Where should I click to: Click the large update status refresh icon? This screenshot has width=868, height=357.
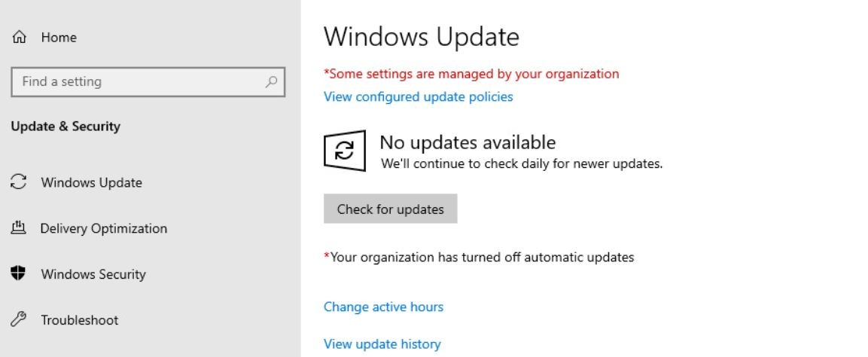[344, 151]
